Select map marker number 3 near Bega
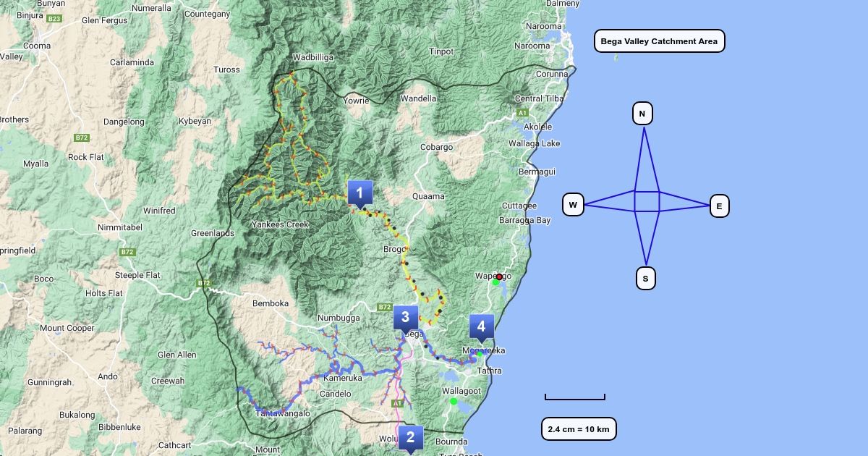868x456 pixels. click(405, 317)
